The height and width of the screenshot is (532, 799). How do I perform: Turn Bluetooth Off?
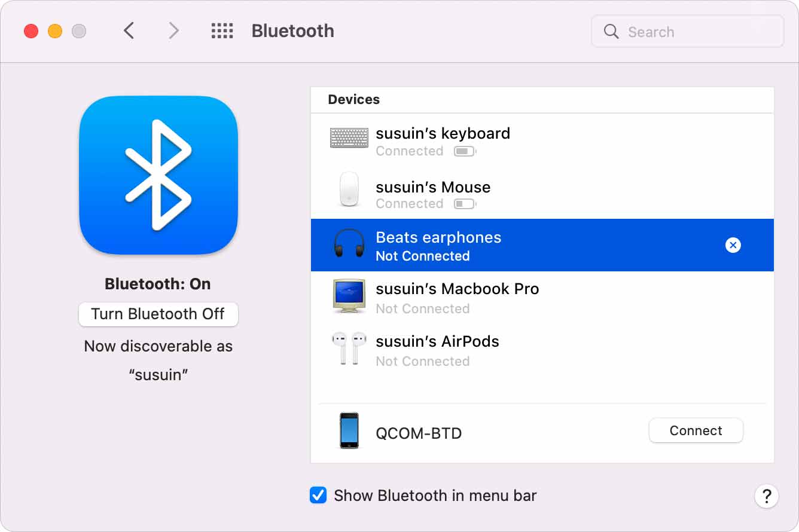pyautogui.click(x=158, y=314)
